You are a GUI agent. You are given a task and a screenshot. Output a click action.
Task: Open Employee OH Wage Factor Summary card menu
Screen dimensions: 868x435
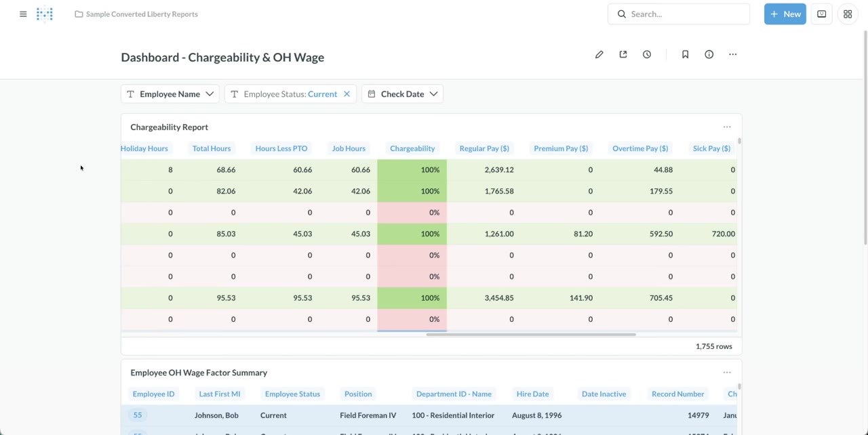pos(727,372)
